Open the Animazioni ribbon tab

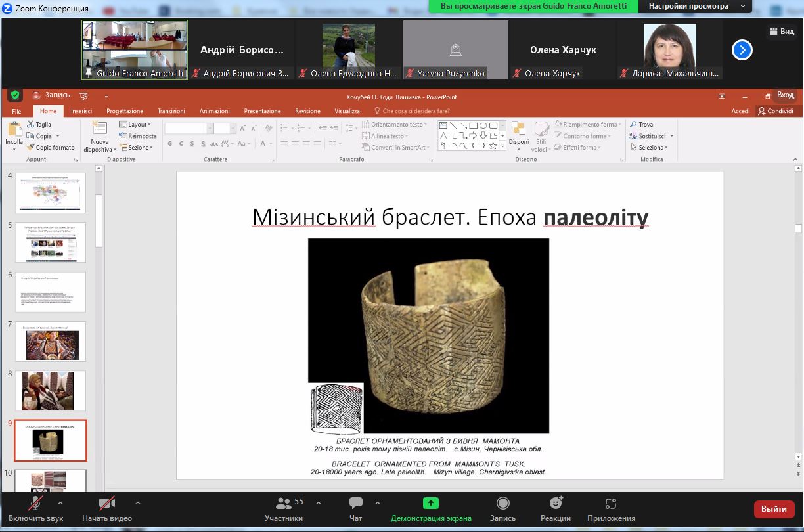[214, 111]
